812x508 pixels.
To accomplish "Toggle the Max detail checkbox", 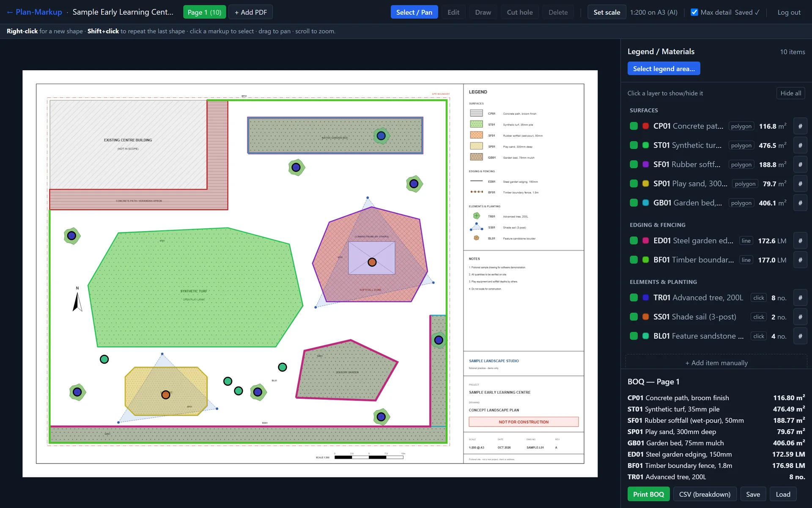I will (694, 12).
